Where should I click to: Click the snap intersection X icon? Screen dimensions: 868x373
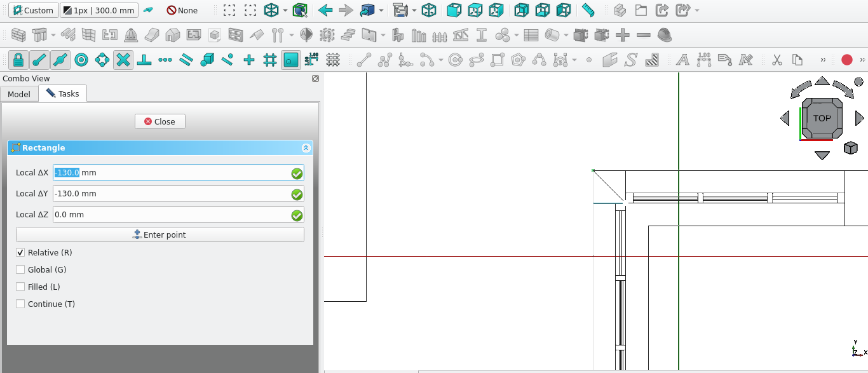pos(123,60)
